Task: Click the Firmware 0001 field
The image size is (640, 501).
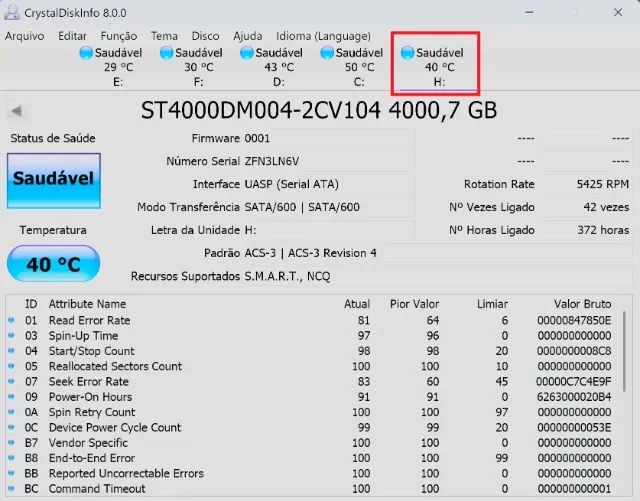Action: click(328, 138)
